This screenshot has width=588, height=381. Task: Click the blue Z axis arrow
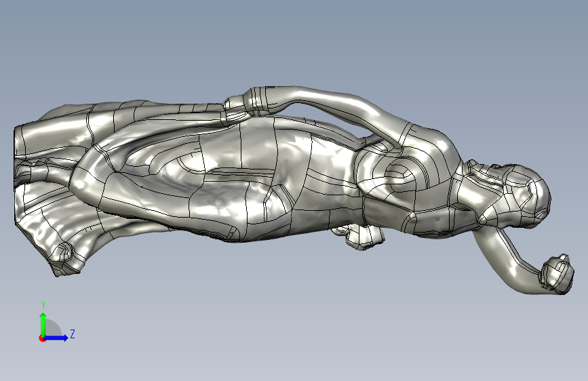point(56,338)
